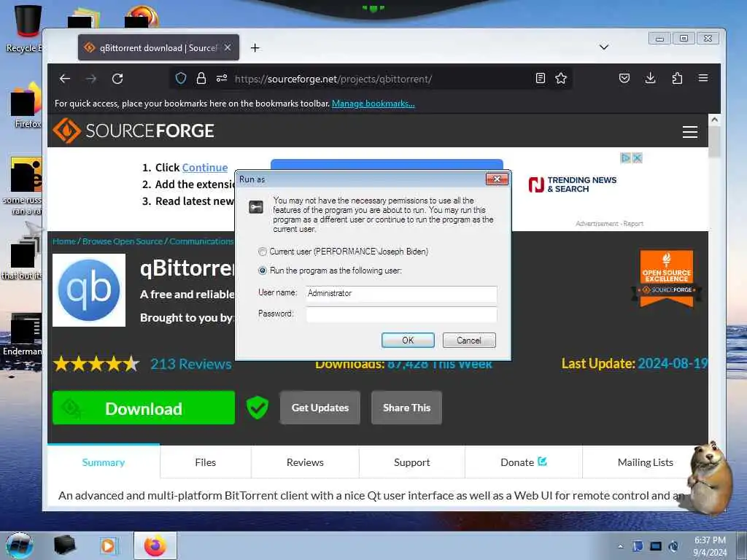Click the Open Source Excellence badge

(666, 279)
